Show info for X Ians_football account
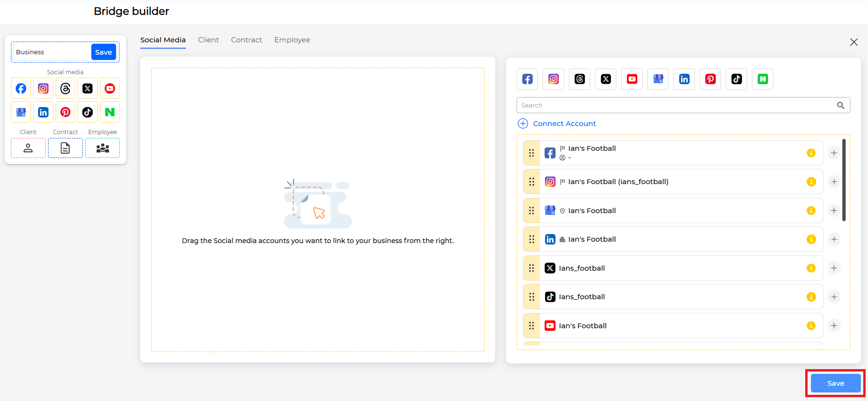868x401 pixels. 811,268
